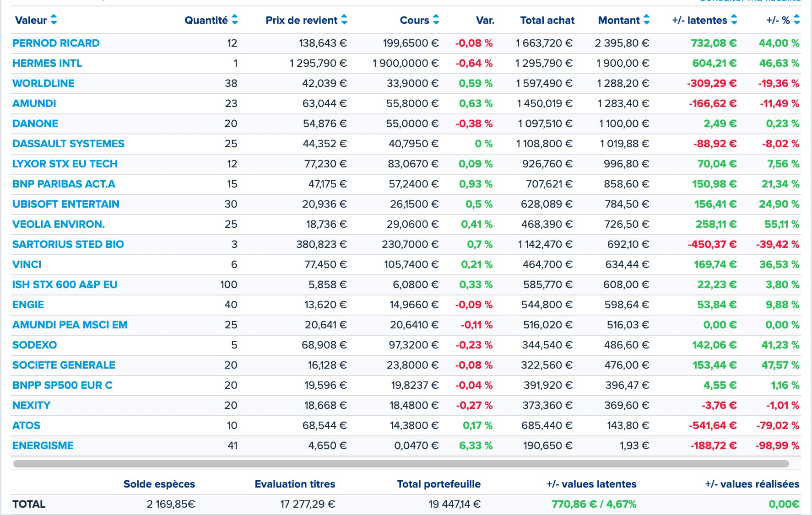The height and width of the screenshot is (515, 812).
Task: Select Nexity loss -3,76 €
Action: pos(719,405)
